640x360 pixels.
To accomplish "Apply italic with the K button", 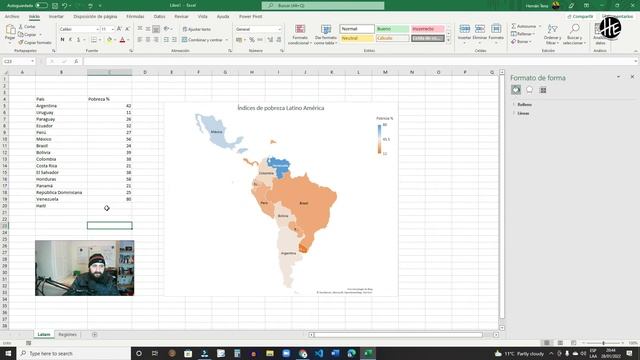I will 70,40.
